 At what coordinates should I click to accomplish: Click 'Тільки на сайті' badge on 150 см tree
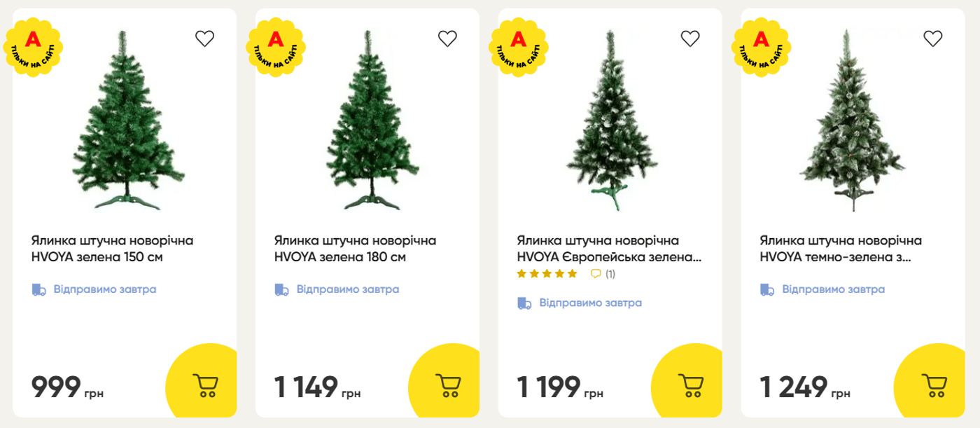coord(33,47)
